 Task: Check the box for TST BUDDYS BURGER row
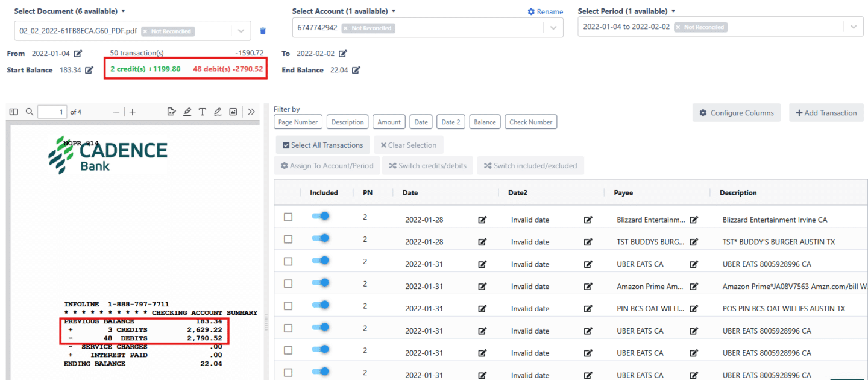(x=288, y=239)
